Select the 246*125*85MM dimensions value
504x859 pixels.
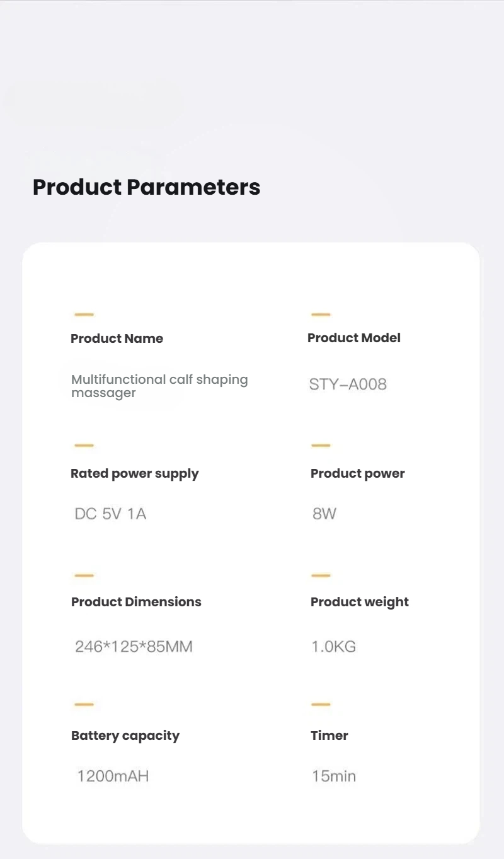[x=134, y=647]
